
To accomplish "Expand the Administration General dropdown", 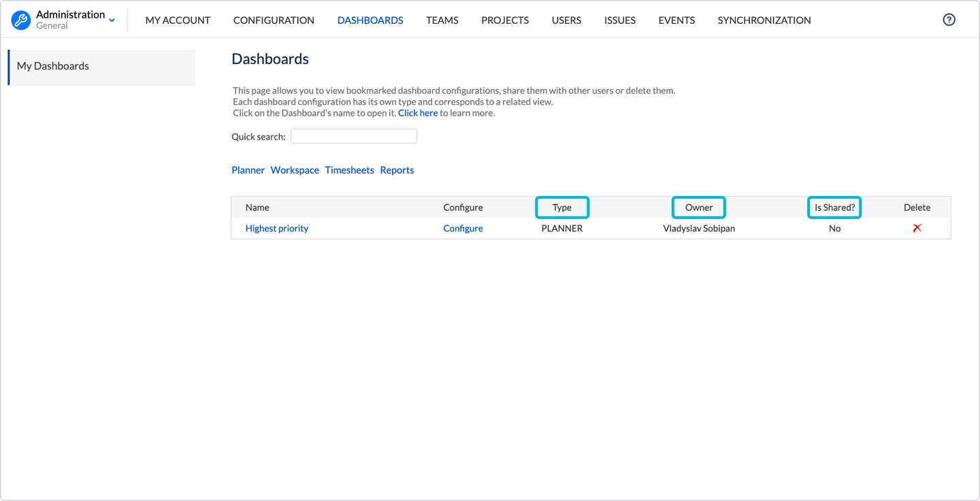I will [x=112, y=20].
